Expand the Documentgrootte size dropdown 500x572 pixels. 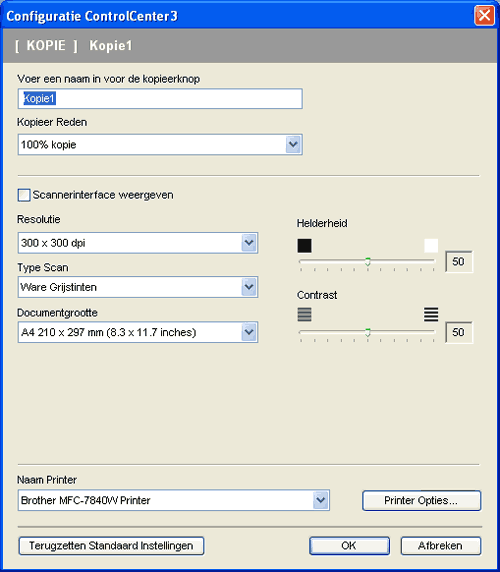(x=249, y=332)
